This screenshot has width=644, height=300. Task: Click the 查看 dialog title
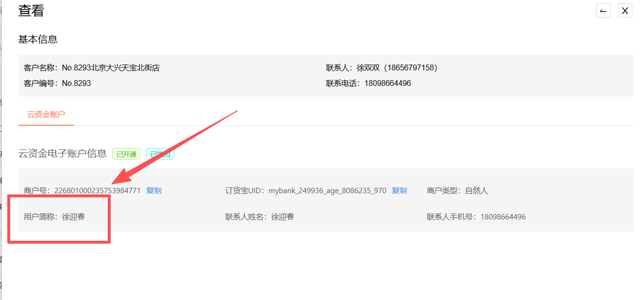tap(31, 11)
